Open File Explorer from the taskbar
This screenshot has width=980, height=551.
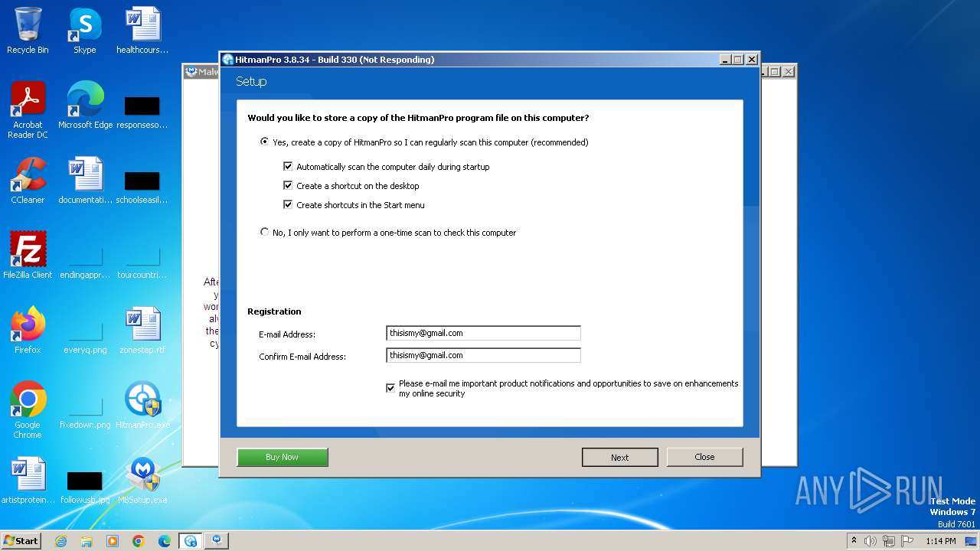click(87, 541)
